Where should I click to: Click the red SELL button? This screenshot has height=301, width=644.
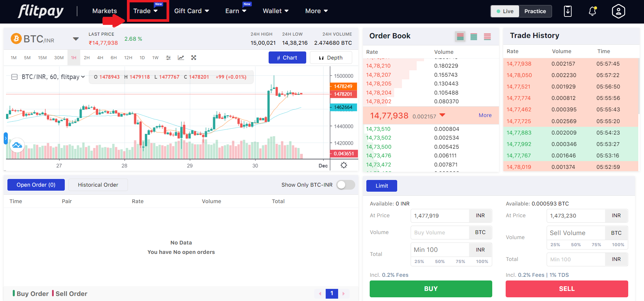click(x=567, y=289)
